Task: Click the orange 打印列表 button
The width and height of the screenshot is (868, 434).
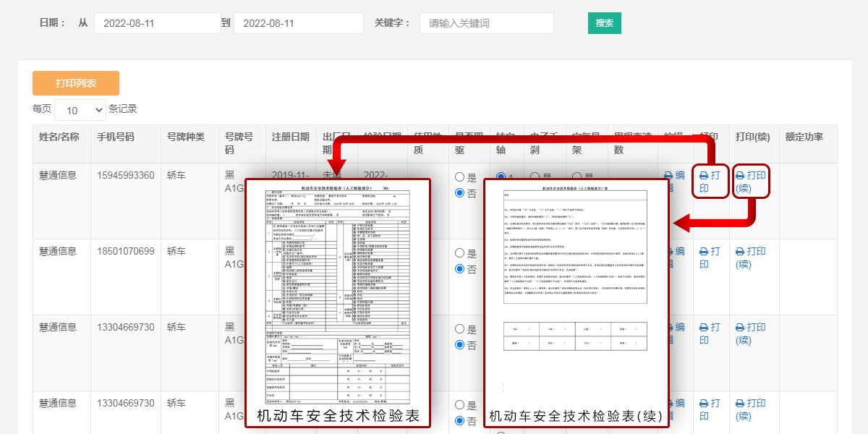Action: pyautogui.click(x=76, y=83)
